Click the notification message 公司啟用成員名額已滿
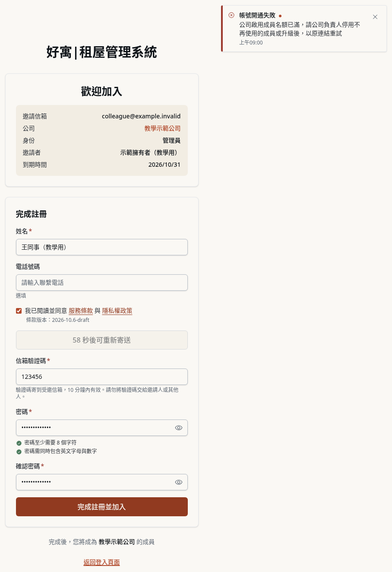 (x=300, y=29)
